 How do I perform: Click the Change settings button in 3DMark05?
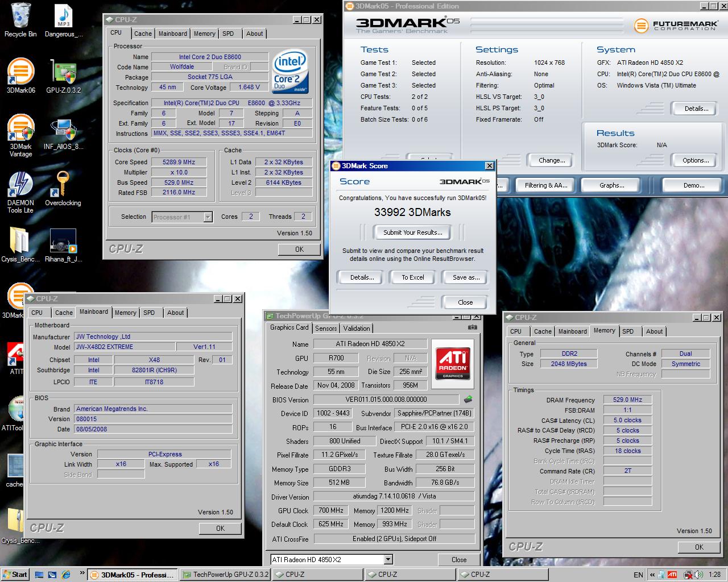point(552,160)
